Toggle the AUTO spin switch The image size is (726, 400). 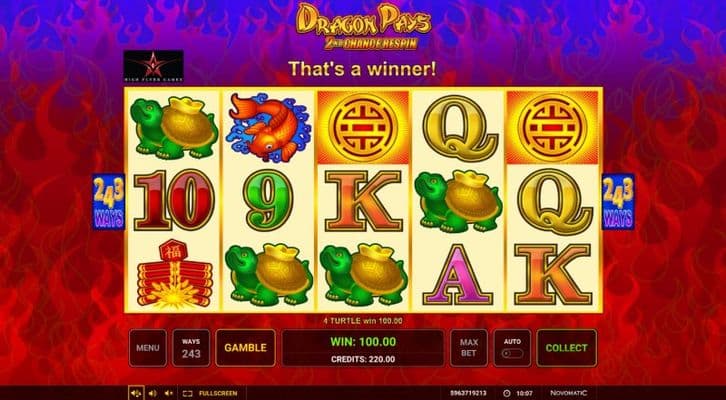pyautogui.click(x=513, y=354)
